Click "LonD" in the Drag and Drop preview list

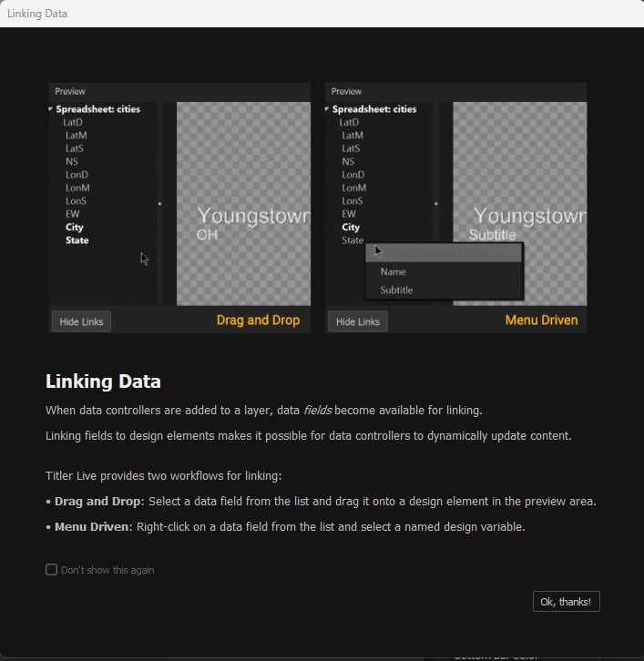(77, 175)
